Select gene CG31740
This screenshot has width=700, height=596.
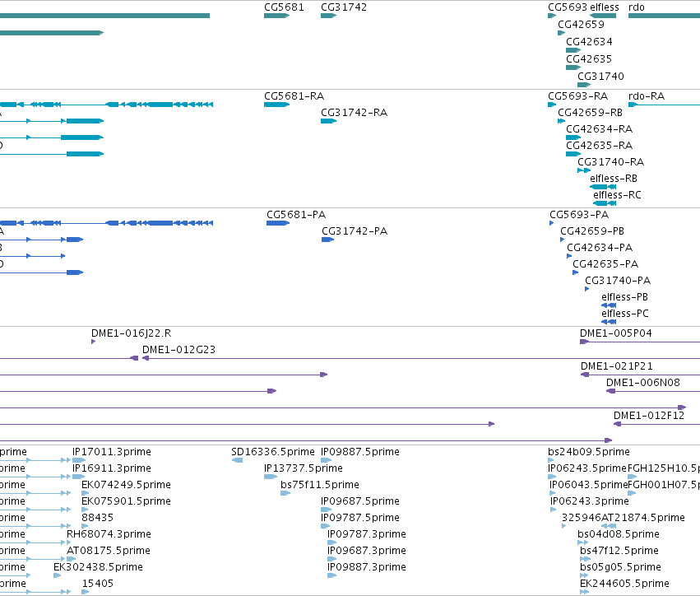point(584,85)
